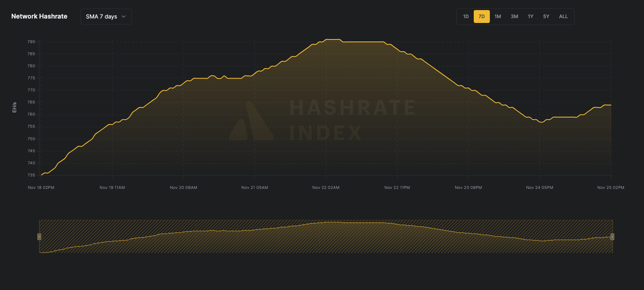The height and width of the screenshot is (290, 644).
Task: Click the 785 y-axis value
Action: click(31, 54)
